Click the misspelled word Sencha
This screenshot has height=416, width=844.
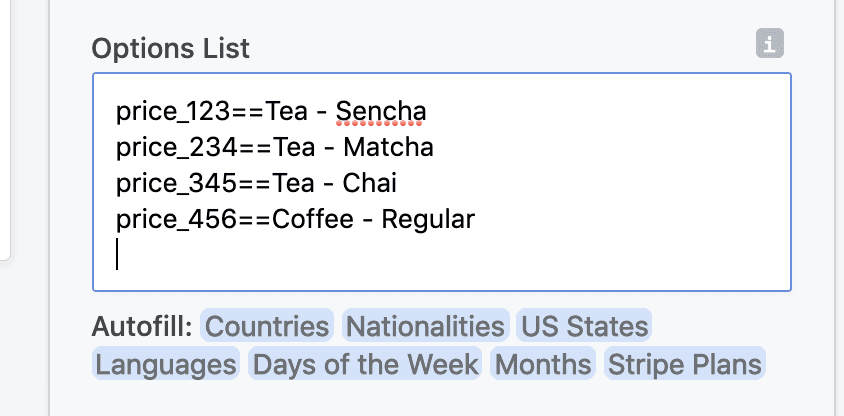pos(381,111)
